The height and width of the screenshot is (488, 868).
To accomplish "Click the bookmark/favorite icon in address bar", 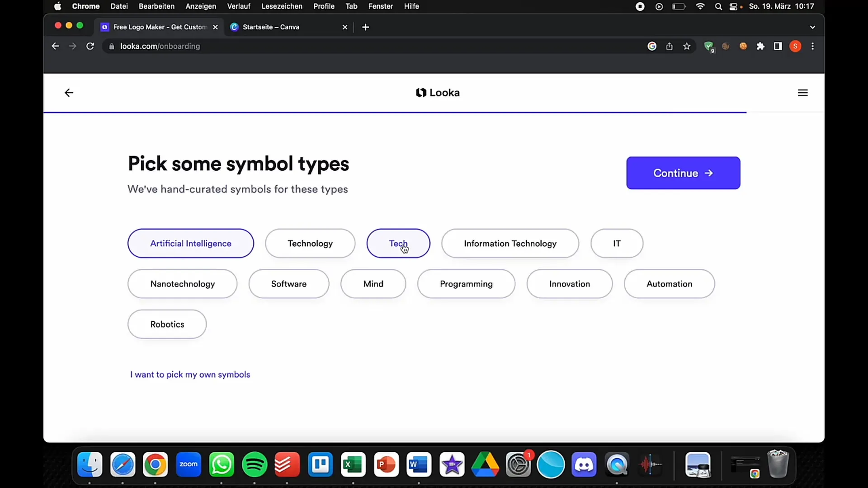I will 687,47.
